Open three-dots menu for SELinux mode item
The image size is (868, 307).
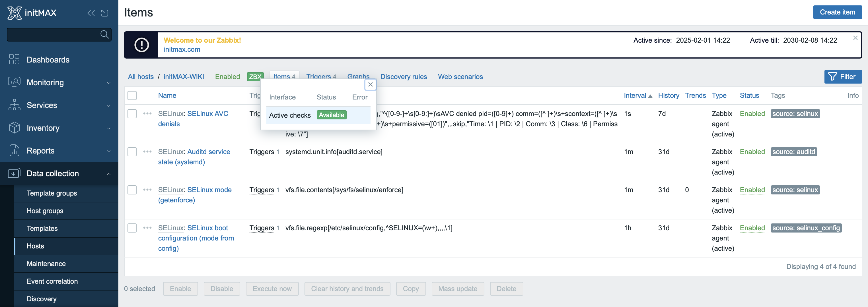[x=147, y=190]
